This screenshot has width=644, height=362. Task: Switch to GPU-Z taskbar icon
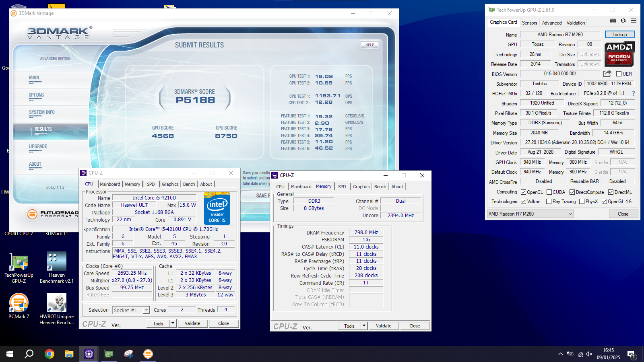coord(109,354)
